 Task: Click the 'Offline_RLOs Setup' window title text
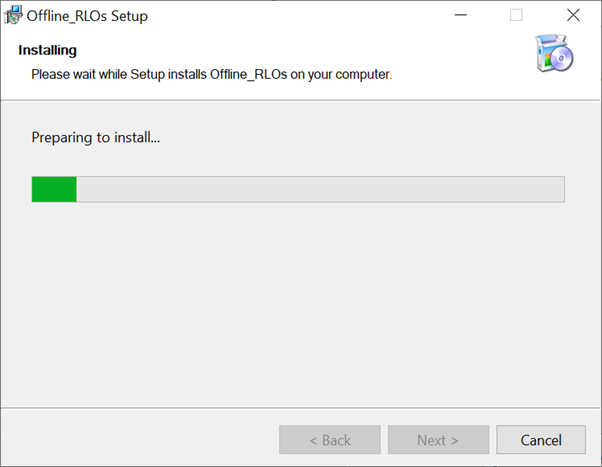coord(87,16)
